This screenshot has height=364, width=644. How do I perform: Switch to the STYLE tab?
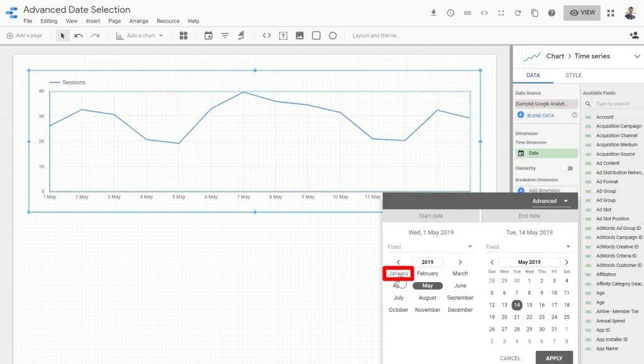click(x=573, y=76)
